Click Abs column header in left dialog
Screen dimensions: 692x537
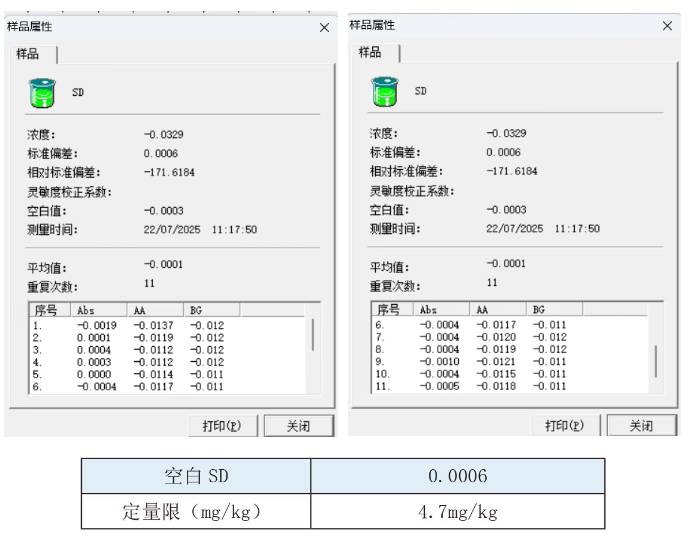tap(99, 310)
